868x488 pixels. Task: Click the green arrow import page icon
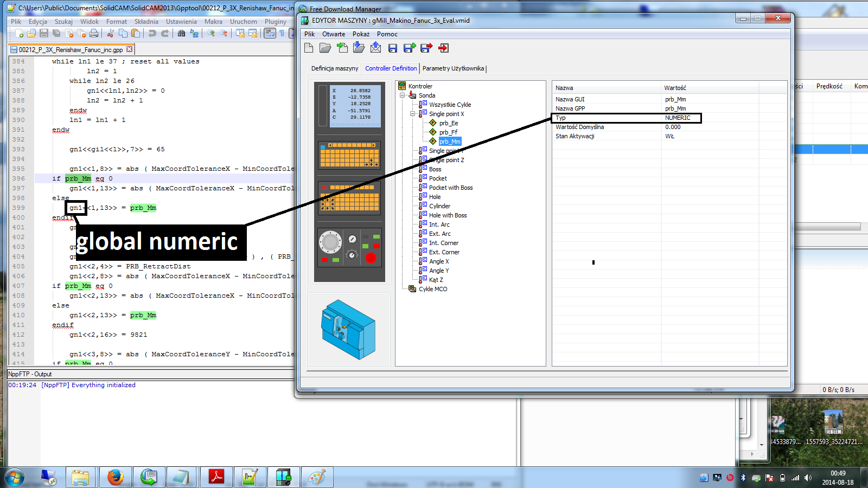coord(342,48)
